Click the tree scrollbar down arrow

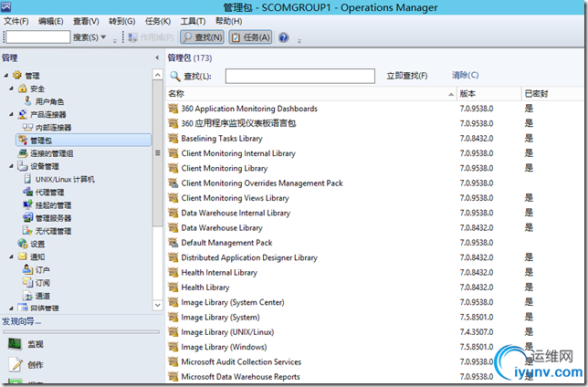158,305
